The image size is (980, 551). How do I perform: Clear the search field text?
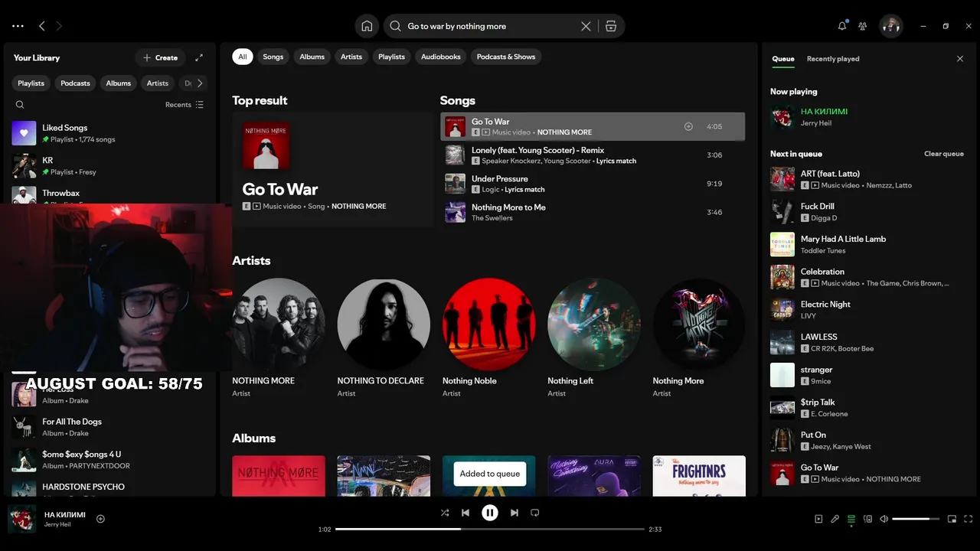(x=586, y=26)
